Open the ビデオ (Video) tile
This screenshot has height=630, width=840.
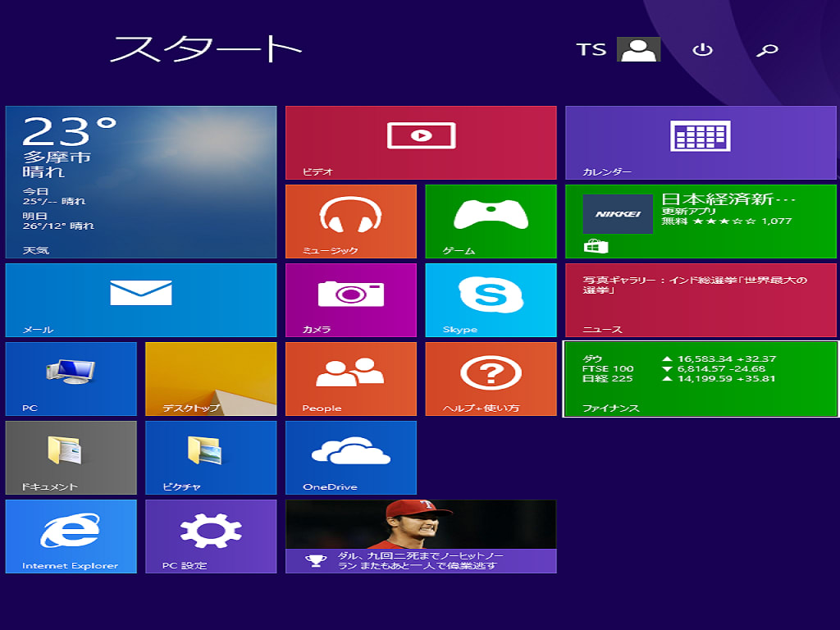pyautogui.click(x=421, y=143)
